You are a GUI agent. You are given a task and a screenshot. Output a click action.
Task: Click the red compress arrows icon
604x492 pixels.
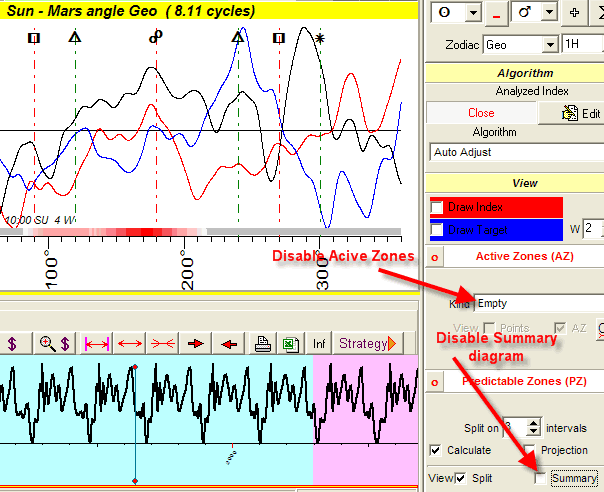coord(162,343)
